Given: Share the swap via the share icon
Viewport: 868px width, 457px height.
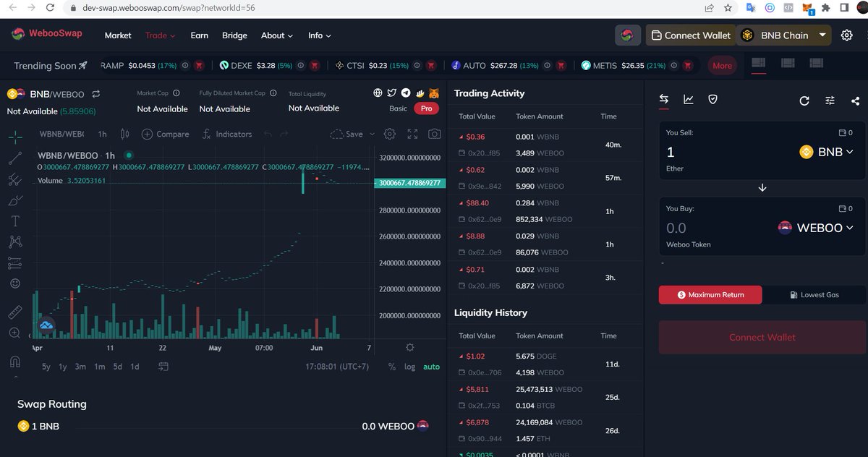Looking at the screenshot, I should click(x=856, y=101).
